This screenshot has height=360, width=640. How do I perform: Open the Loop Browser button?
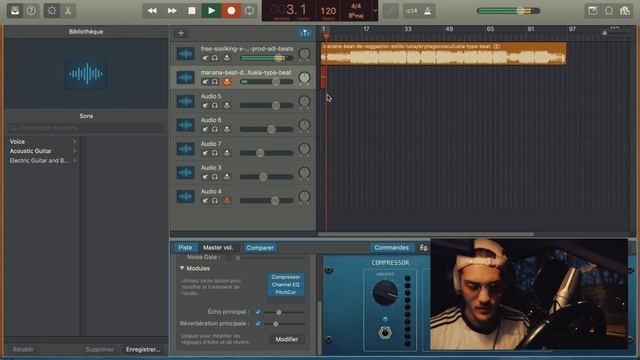click(609, 11)
